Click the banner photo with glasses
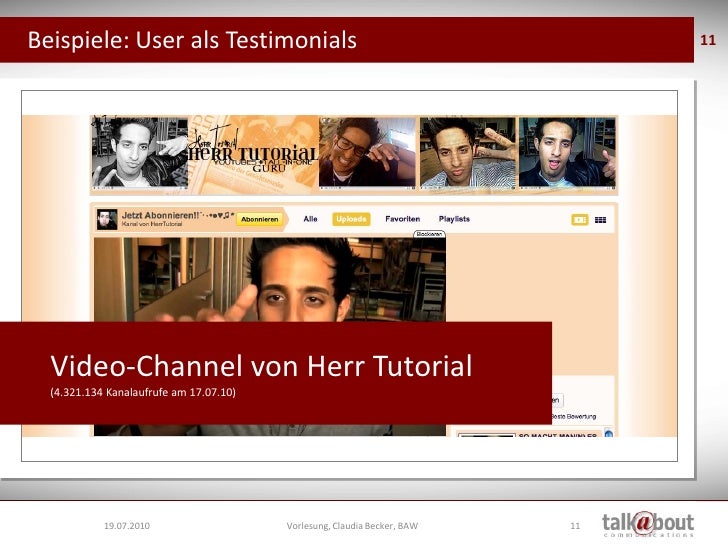The width and height of the screenshot is (728, 546). tap(367, 153)
